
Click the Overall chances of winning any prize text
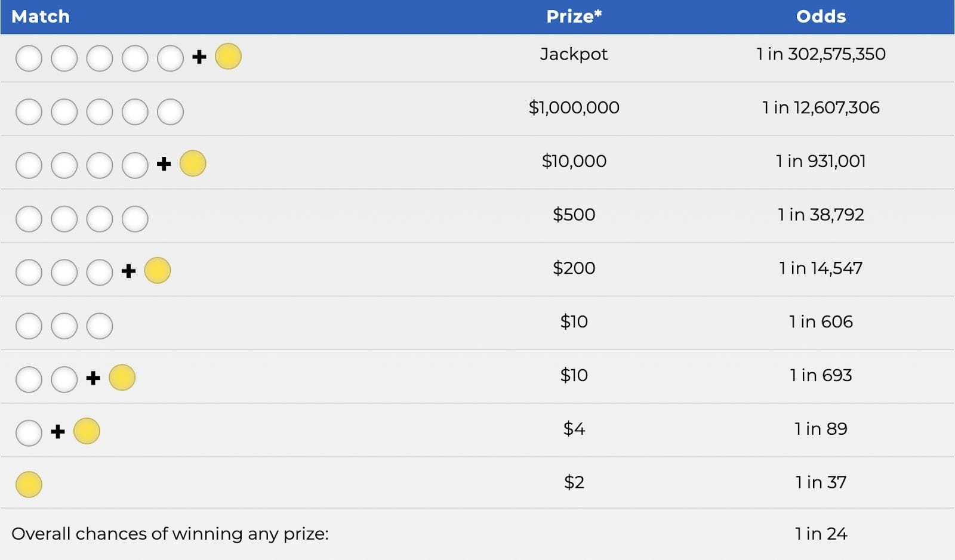tap(170, 534)
